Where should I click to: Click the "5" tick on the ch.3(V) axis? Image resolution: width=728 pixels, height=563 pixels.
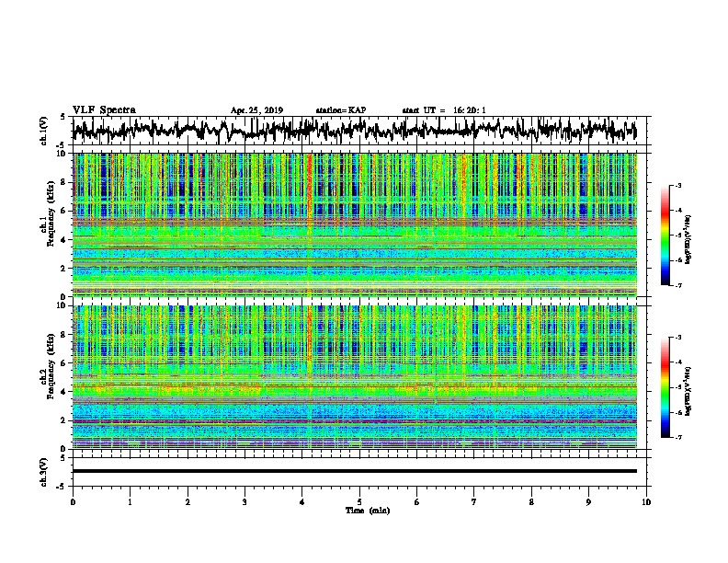(x=63, y=458)
